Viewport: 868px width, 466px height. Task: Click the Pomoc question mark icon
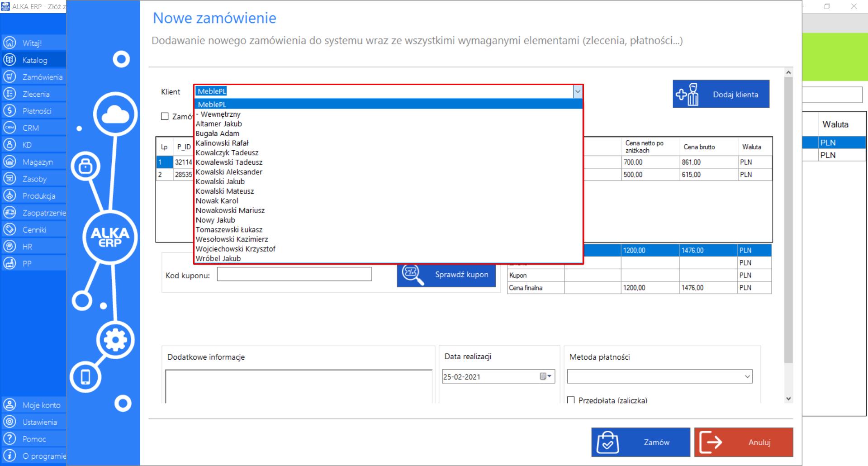pos(9,439)
